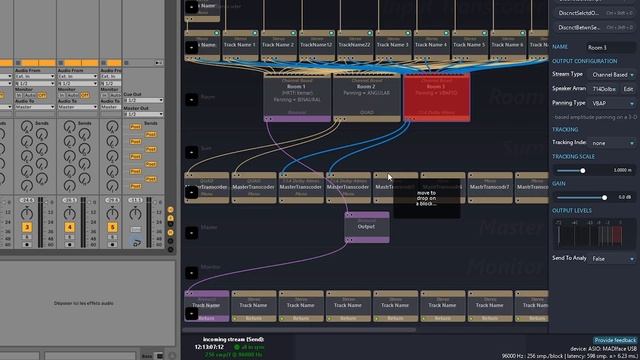640x360 pixels.
Task: Collapse the Sum row in node graph
Action: coord(191,152)
